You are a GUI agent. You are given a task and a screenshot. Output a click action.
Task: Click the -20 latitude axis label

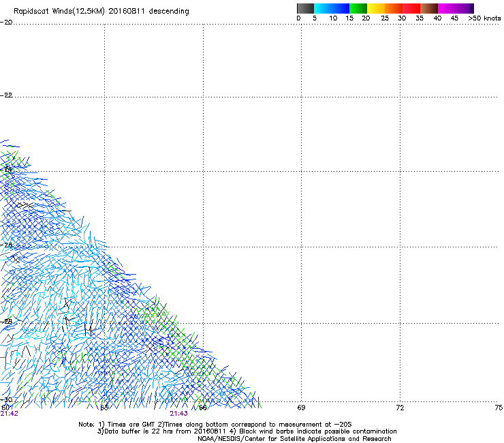(x=6, y=22)
